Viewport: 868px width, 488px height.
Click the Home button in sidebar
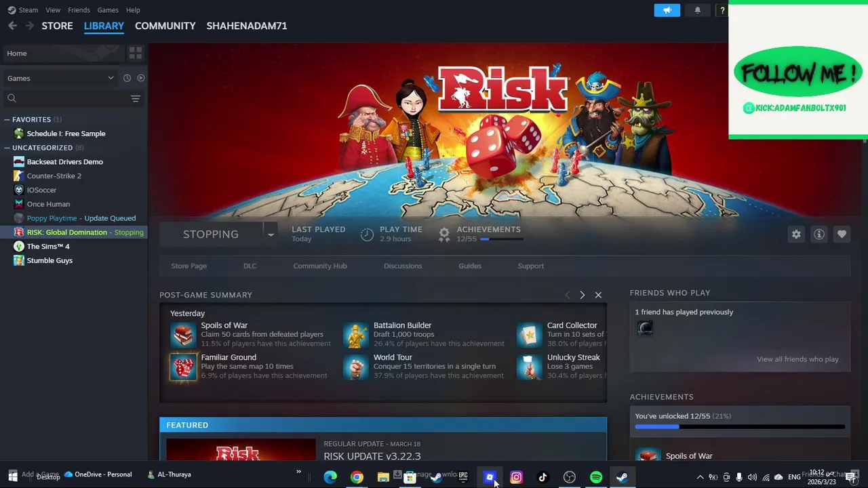click(x=62, y=54)
